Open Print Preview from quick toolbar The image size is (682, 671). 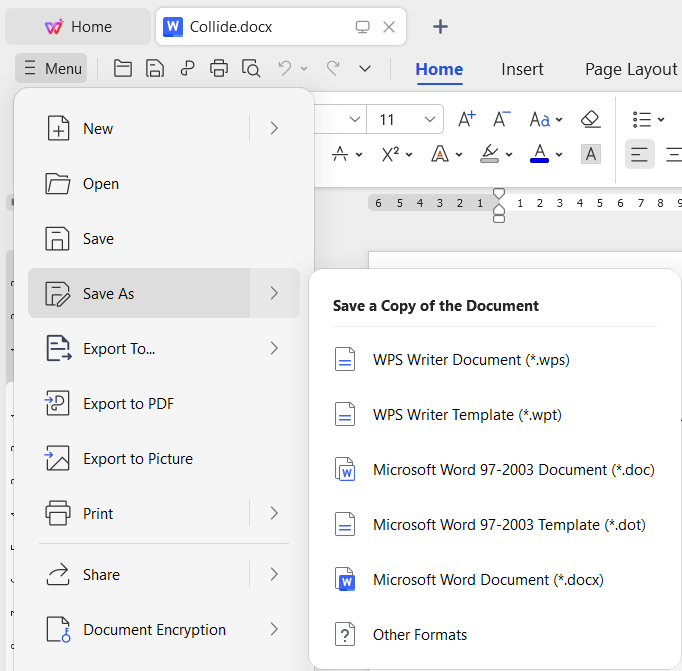click(251, 68)
